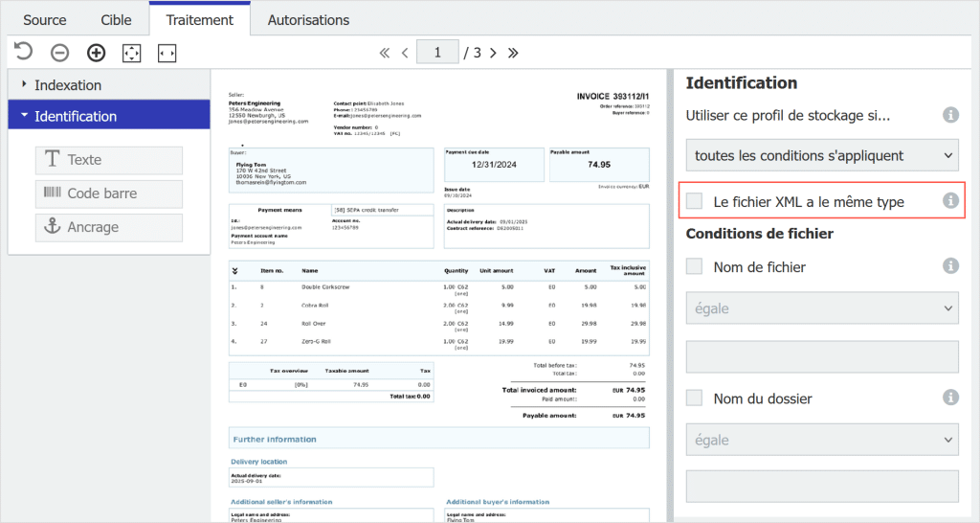Open the 'égale' dropdown under Nom de fichier
The image size is (980, 523).
(x=822, y=308)
